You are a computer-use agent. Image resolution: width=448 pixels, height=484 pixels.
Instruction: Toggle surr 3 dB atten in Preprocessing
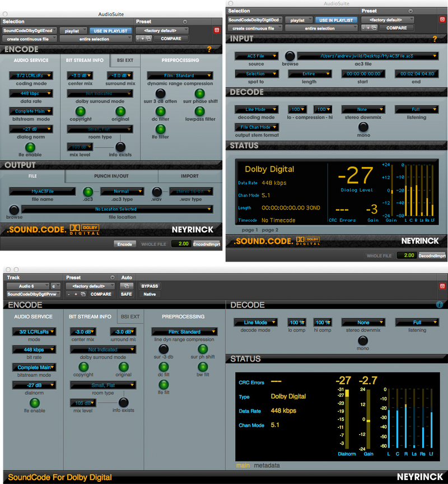[x=161, y=93]
